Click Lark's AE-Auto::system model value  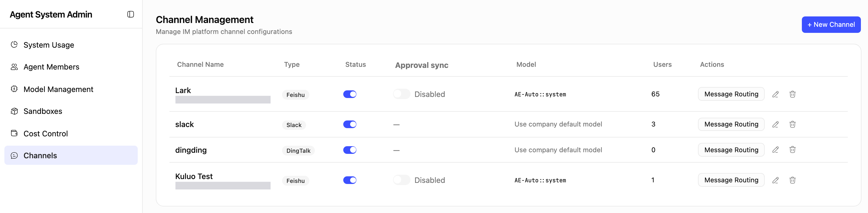coord(540,94)
